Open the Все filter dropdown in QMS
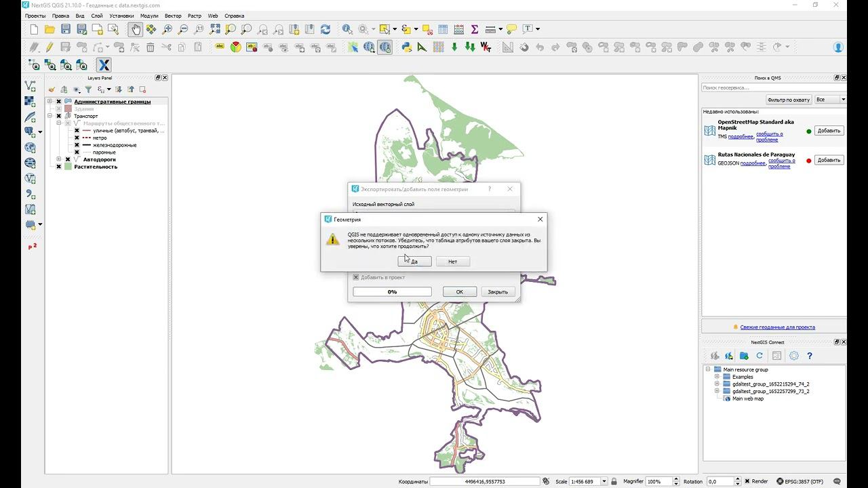 (x=830, y=100)
